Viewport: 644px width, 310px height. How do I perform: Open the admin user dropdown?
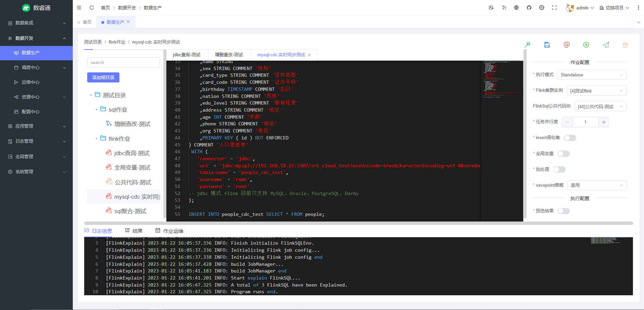(x=584, y=8)
